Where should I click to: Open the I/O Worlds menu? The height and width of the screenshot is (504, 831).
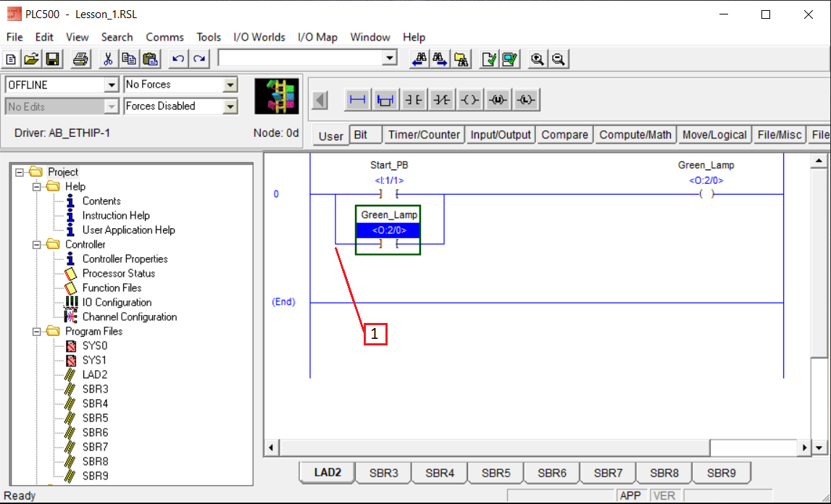click(259, 37)
